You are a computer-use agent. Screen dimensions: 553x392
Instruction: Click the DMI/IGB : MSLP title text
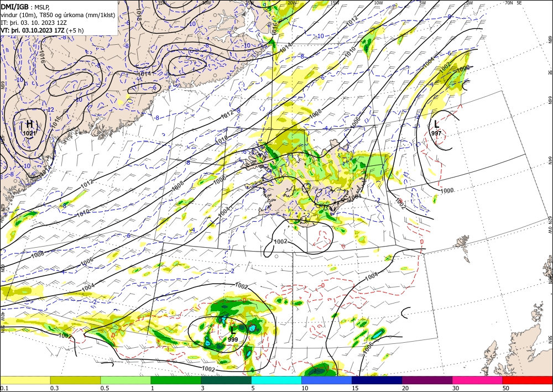26,7
